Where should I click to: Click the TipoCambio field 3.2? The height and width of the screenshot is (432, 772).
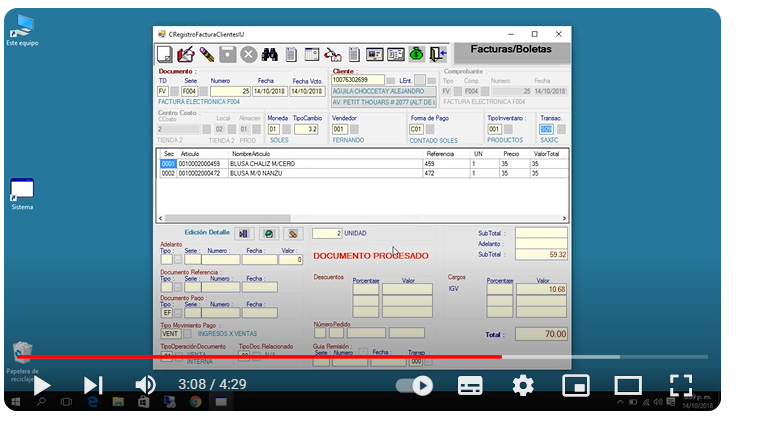click(x=306, y=130)
